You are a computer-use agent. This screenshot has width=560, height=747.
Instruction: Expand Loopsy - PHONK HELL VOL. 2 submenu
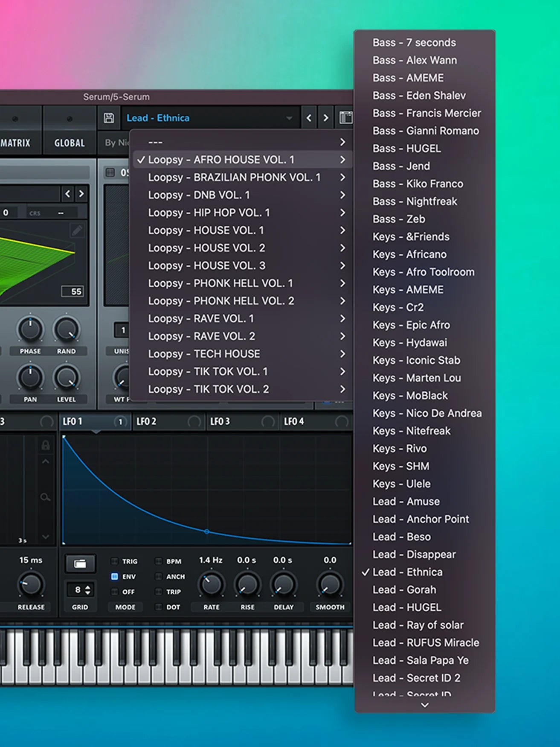click(x=342, y=301)
